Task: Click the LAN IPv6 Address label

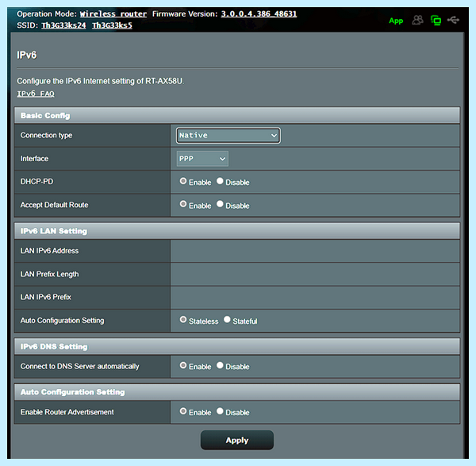Action: click(49, 251)
